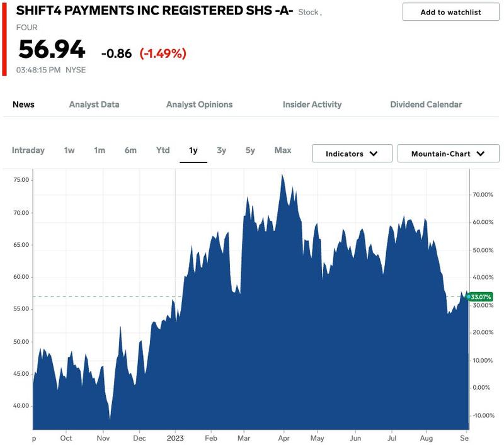This screenshot has width=504, height=445.
Task: Click the FOUR ticker symbol
Action: [26, 28]
